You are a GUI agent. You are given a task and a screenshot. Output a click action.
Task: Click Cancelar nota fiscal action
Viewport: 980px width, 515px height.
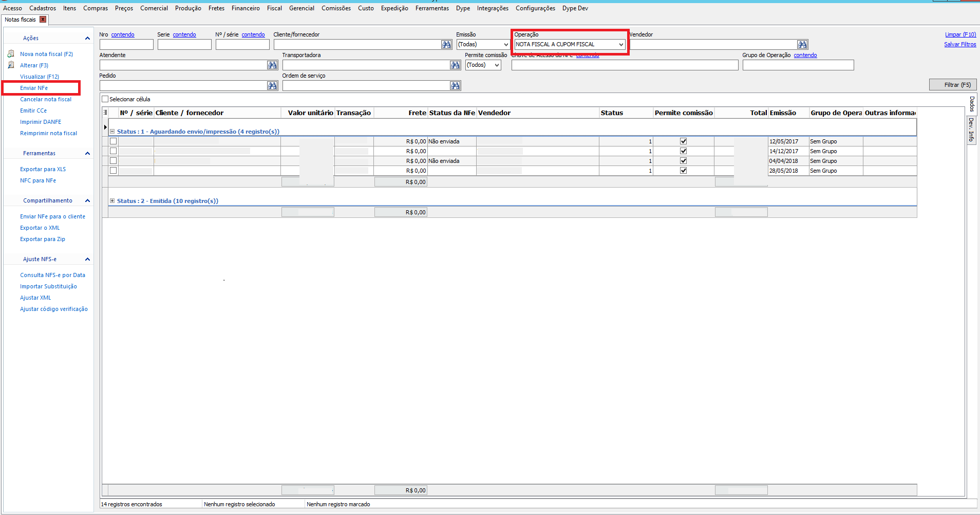coord(46,99)
